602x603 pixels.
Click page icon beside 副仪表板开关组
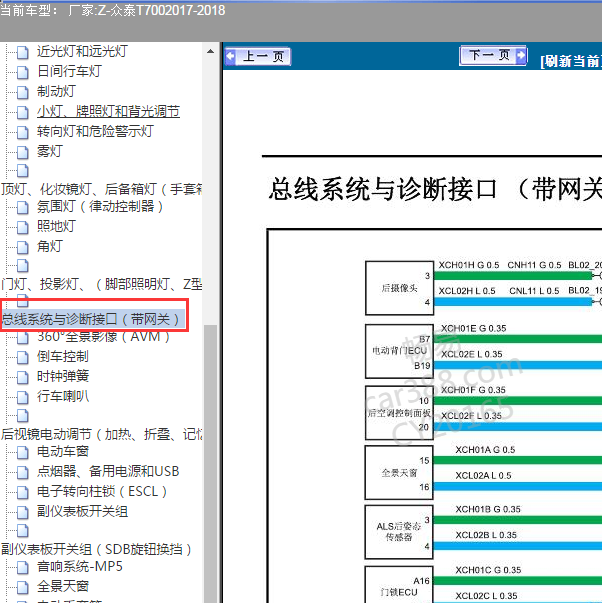coord(23,512)
